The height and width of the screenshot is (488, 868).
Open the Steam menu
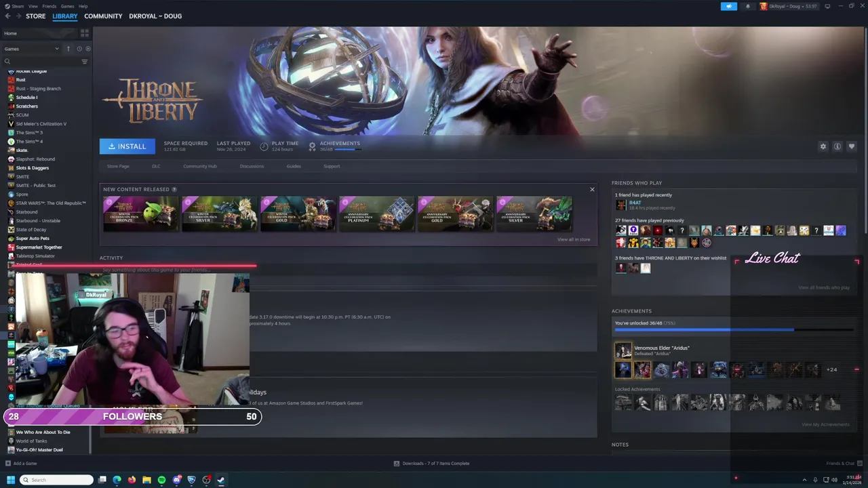click(17, 6)
